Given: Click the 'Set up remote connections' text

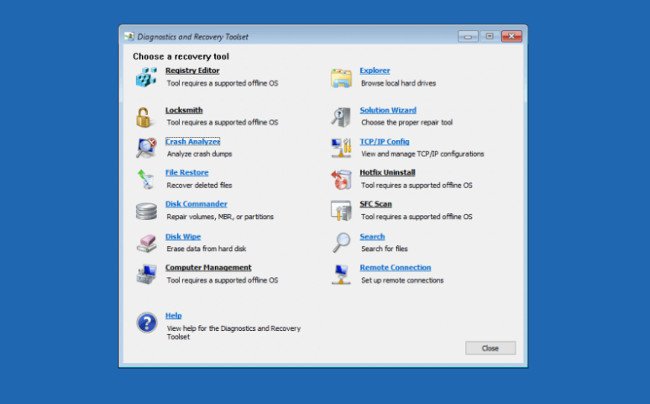Looking at the screenshot, I should tap(402, 280).
